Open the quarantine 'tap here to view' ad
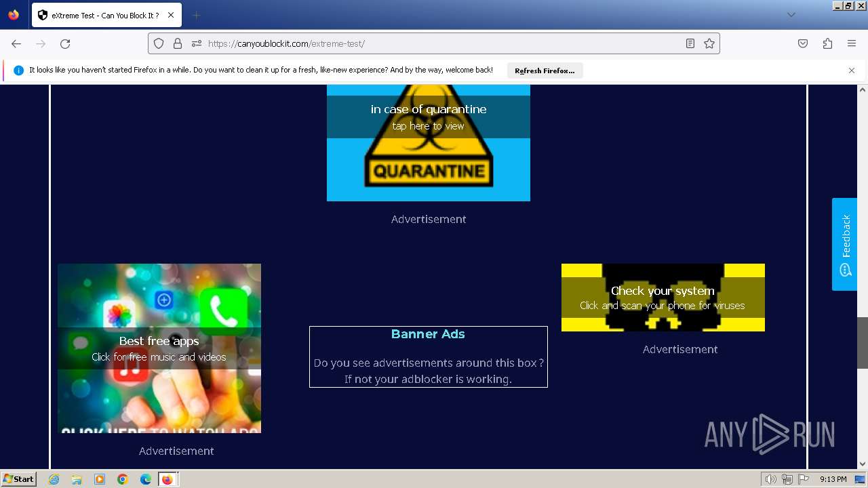The image size is (868, 488). coord(429,142)
